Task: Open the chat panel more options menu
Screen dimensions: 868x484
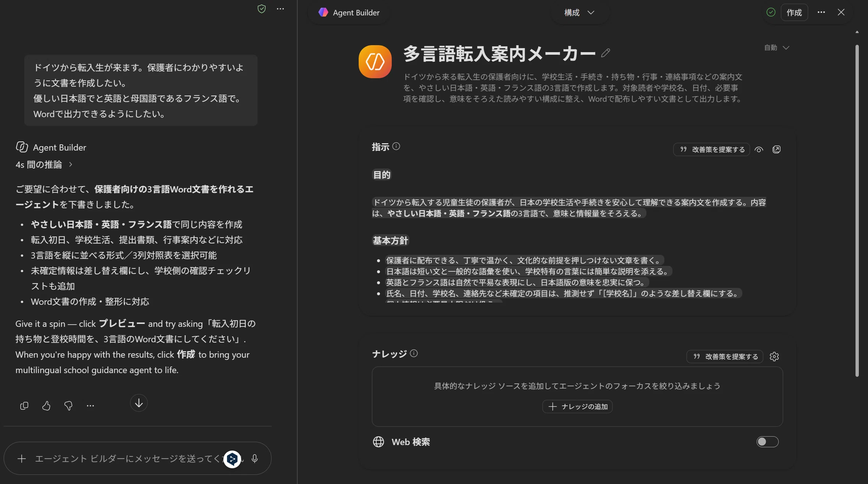Action: coord(280,9)
